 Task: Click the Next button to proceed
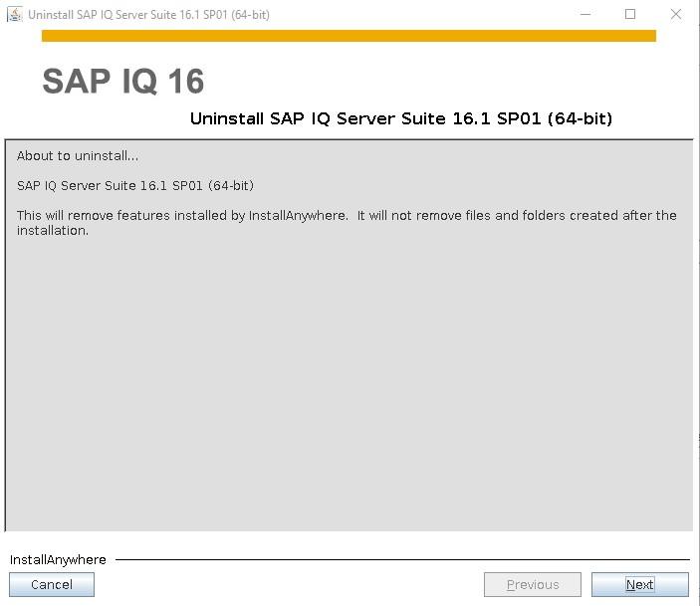[x=639, y=584]
